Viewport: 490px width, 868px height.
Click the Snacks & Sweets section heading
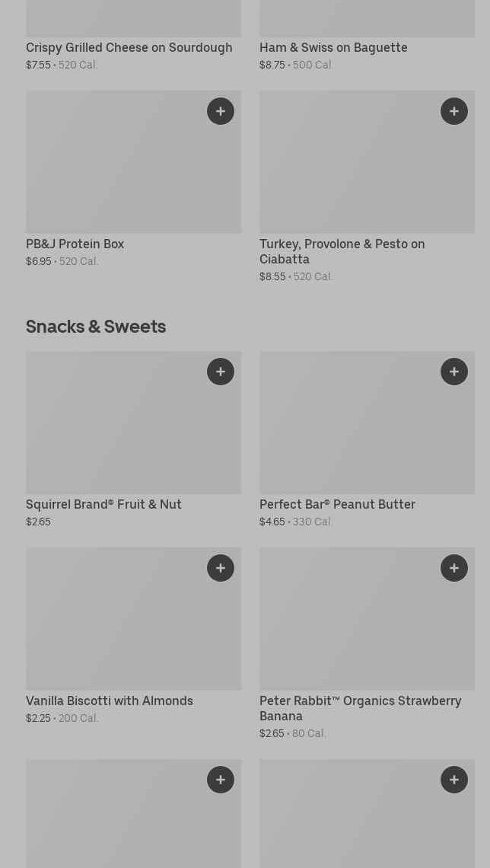tap(96, 326)
